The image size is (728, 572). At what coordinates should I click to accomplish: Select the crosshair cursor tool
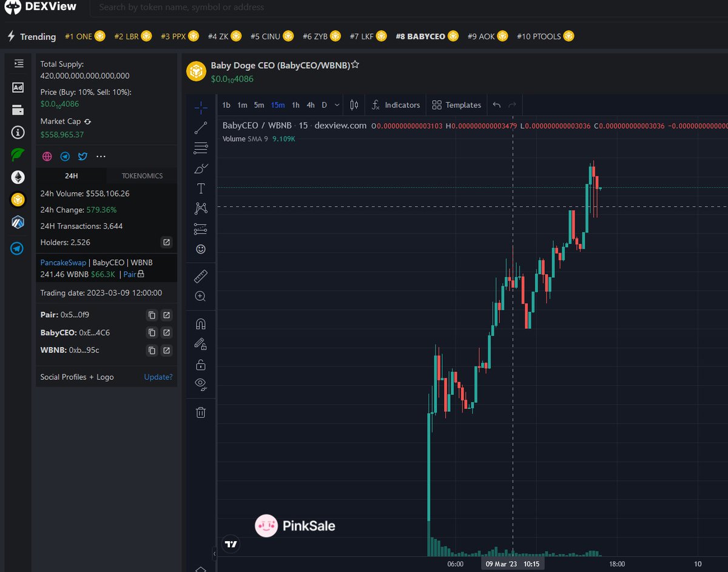click(201, 108)
